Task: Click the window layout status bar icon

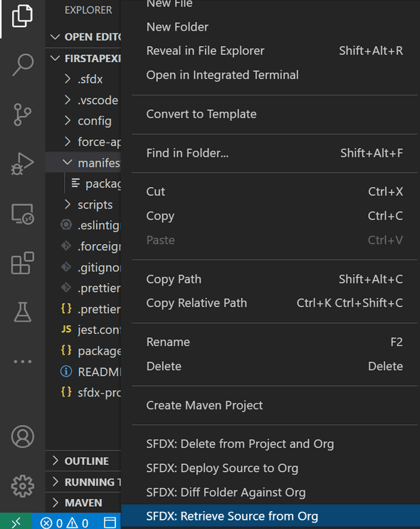Action: click(110, 523)
